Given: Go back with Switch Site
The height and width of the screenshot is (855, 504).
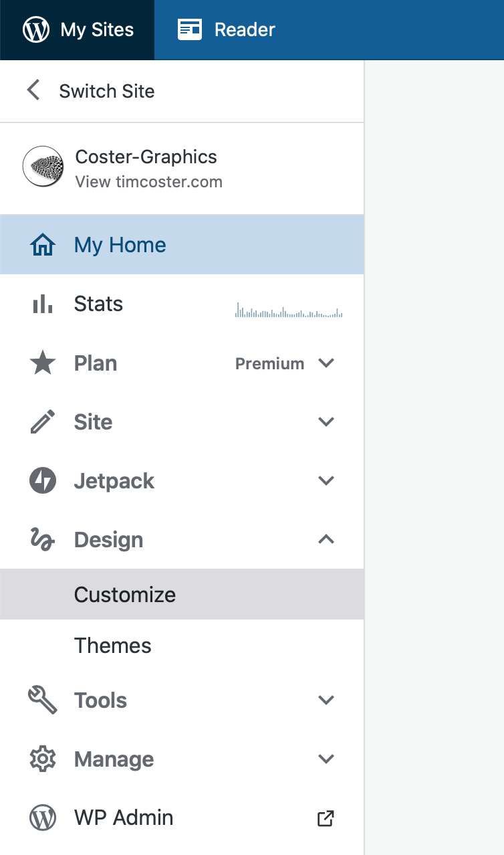Looking at the screenshot, I should pos(90,91).
